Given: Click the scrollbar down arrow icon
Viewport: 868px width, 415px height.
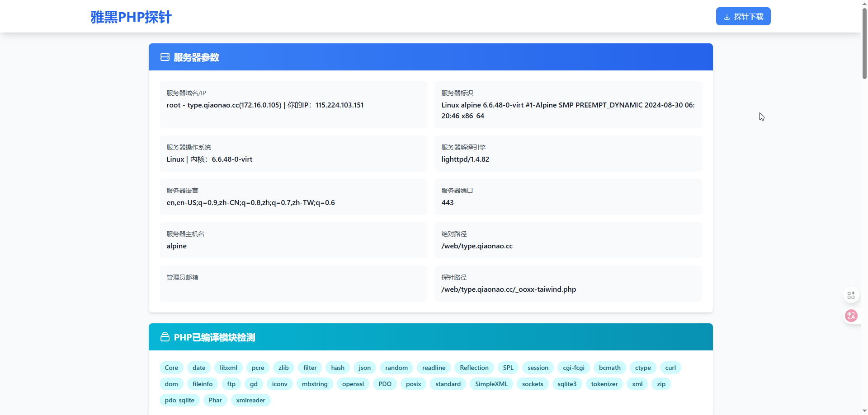Looking at the screenshot, I should 864,411.
